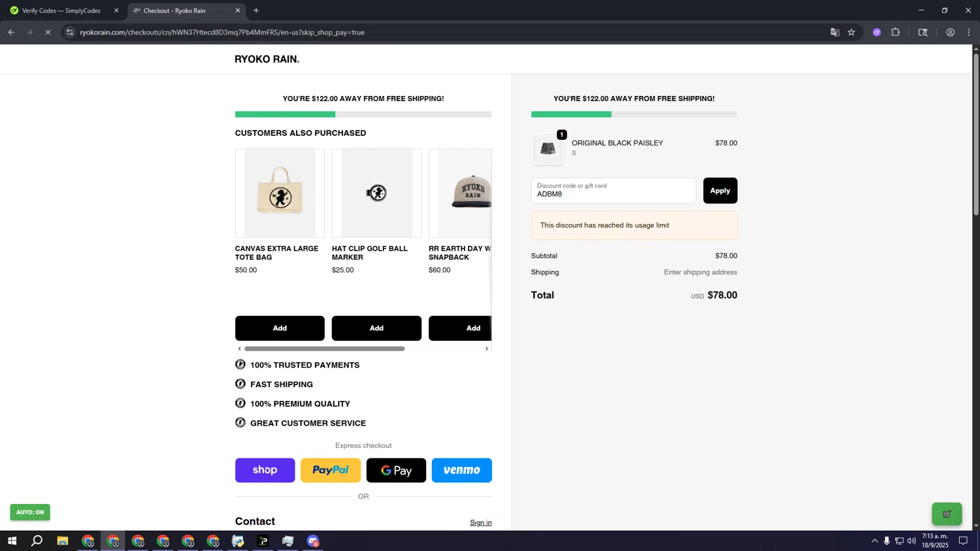
Task: Open Original Black Paisley product thumbnail
Action: (x=548, y=149)
